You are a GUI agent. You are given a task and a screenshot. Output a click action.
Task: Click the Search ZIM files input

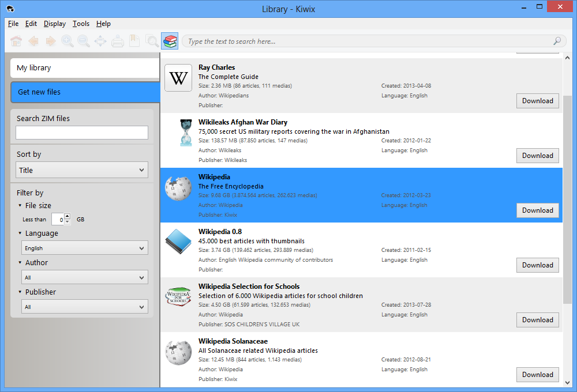point(82,133)
